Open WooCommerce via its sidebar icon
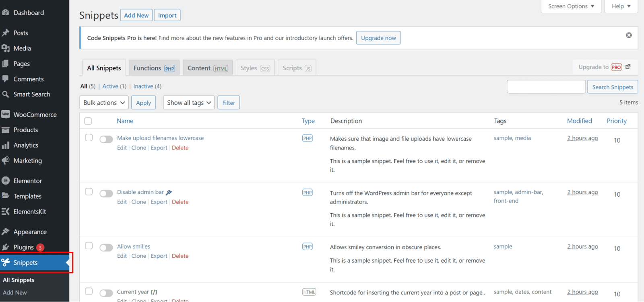Viewport: 644px width, 302px height. (x=6, y=114)
